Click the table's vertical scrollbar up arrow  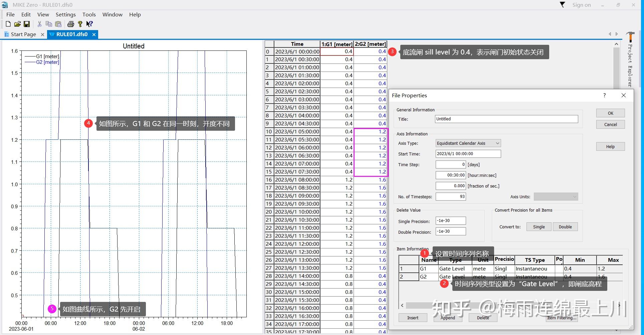(x=616, y=44)
